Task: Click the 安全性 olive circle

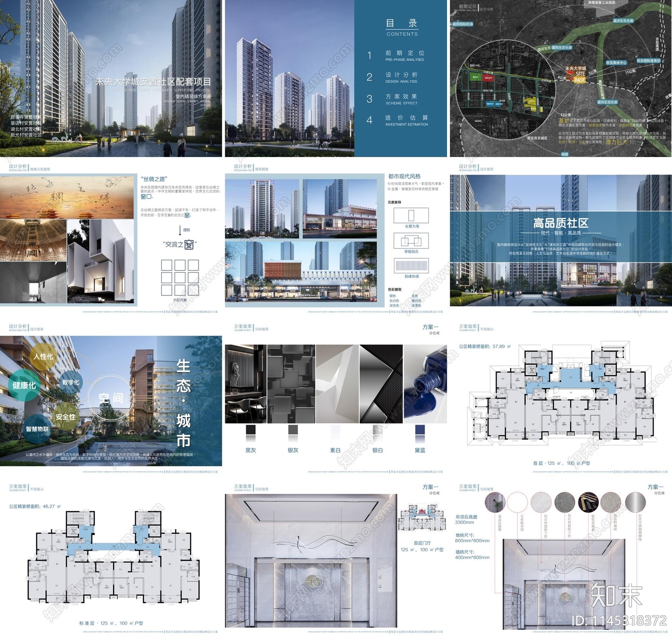Action: coord(66,417)
